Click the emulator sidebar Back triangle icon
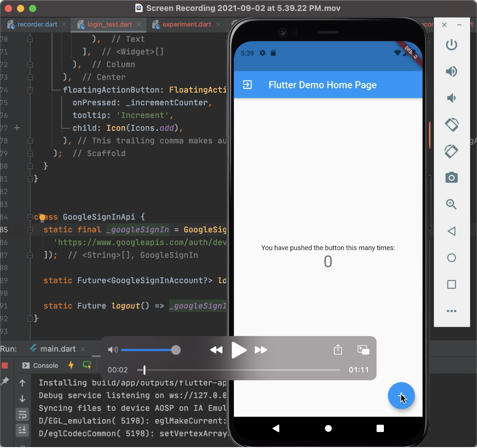The width and height of the screenshot is (477, 448). (451, 231)
